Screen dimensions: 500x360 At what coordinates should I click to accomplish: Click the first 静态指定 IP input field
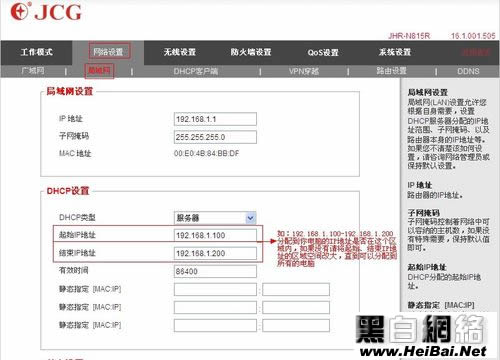[x=296, y=290]
